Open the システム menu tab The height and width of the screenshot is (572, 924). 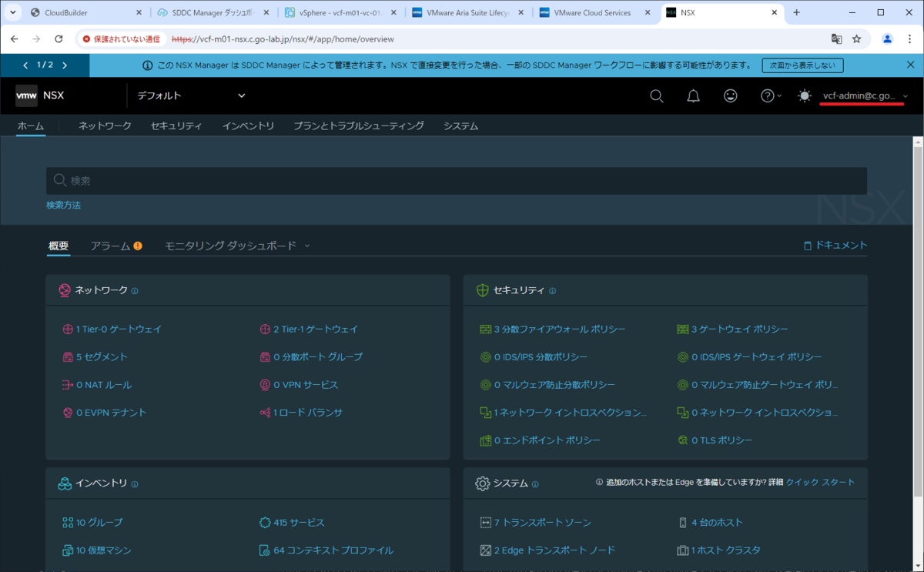click(460, 125)
